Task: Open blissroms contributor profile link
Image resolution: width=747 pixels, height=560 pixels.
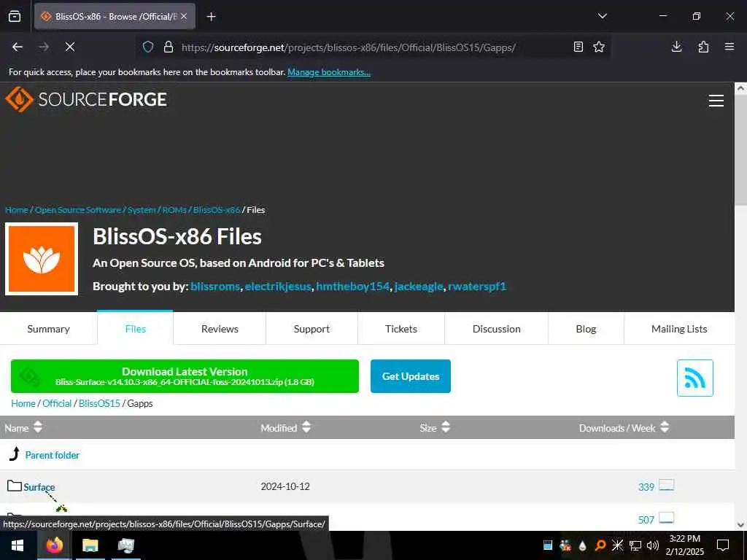Action: [x=215, y=286]
